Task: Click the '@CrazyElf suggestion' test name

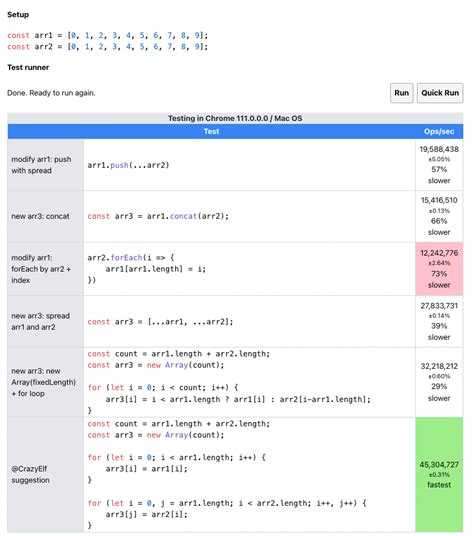Action: [30, 474]
